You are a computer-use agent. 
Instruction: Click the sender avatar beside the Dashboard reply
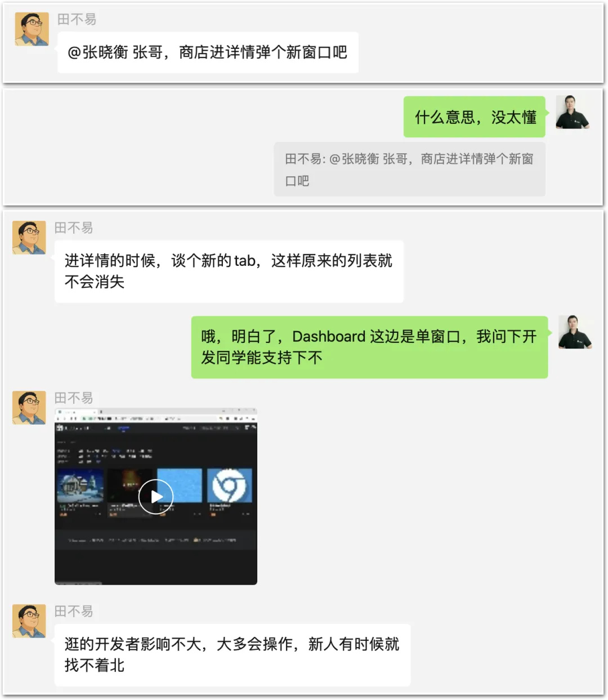click(x=575, y=332)
